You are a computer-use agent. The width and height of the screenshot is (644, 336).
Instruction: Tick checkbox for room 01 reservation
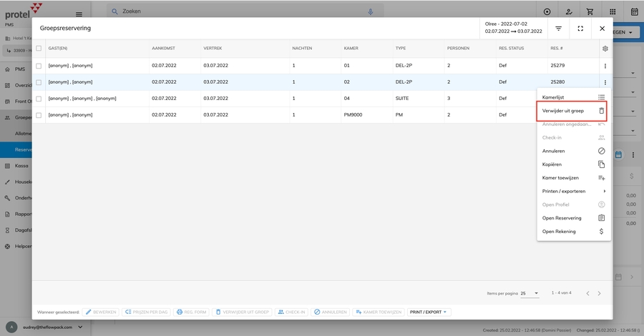pos(39,66)
